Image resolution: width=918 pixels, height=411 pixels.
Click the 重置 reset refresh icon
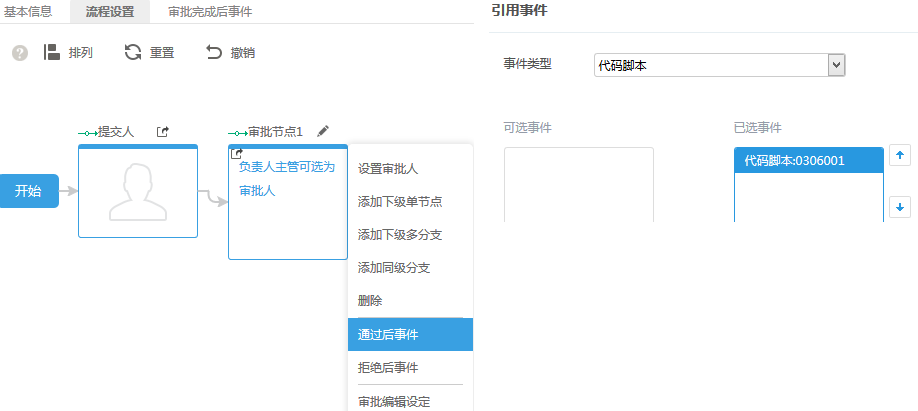[x=133, y=53]
